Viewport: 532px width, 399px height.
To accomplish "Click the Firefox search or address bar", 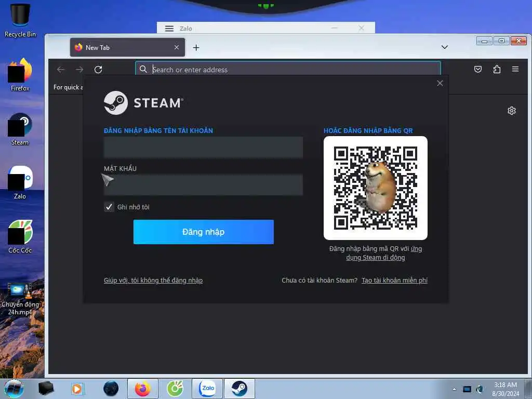I will [288, 70].
